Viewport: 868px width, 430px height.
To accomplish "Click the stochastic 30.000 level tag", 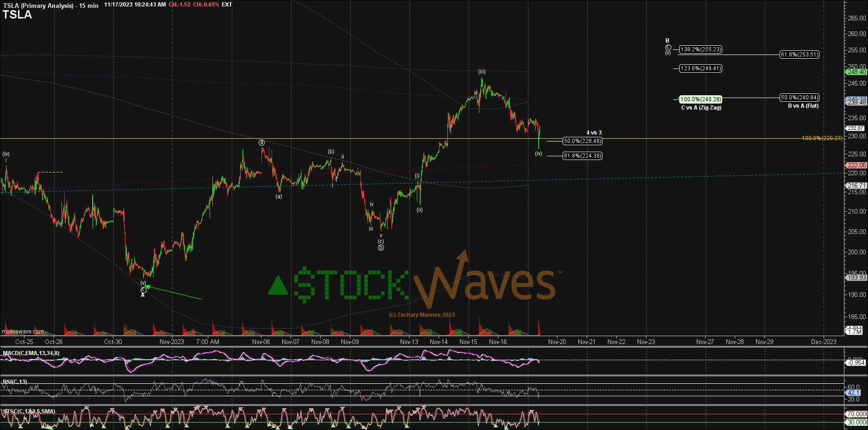I will 857,422.
